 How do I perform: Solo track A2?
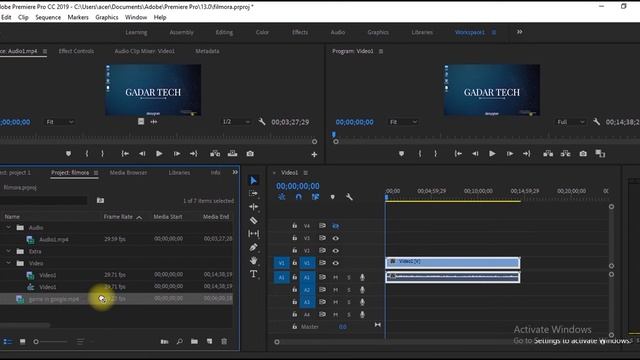click(349, 290)
